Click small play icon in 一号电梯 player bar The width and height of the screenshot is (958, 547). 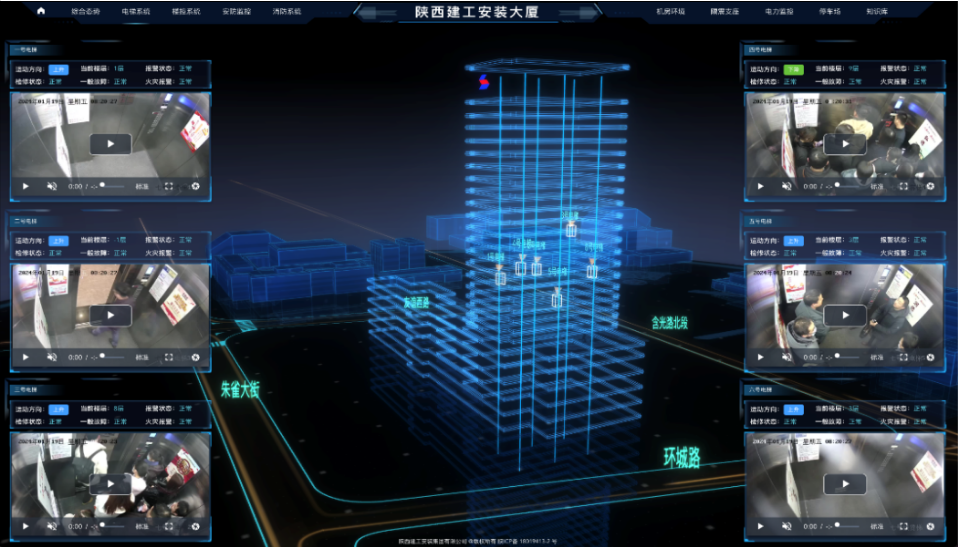pyautogui.click(x=26, y=186)
